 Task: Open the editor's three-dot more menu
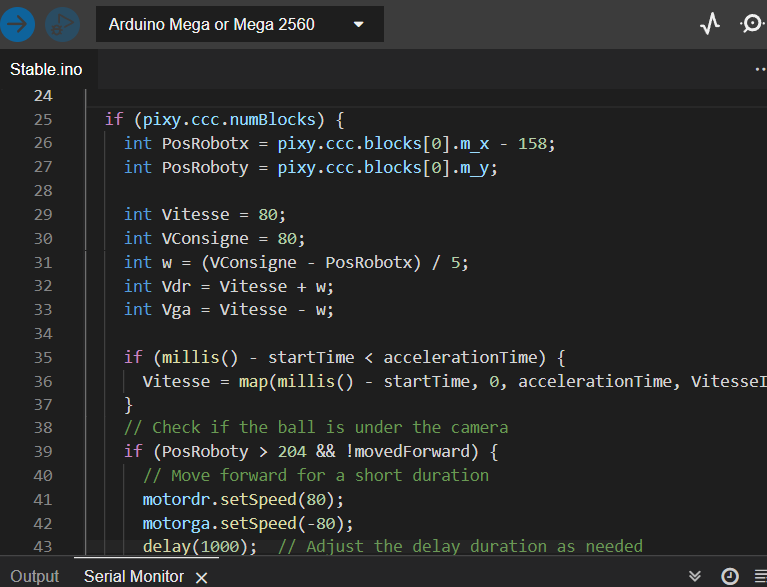point(760,70)
